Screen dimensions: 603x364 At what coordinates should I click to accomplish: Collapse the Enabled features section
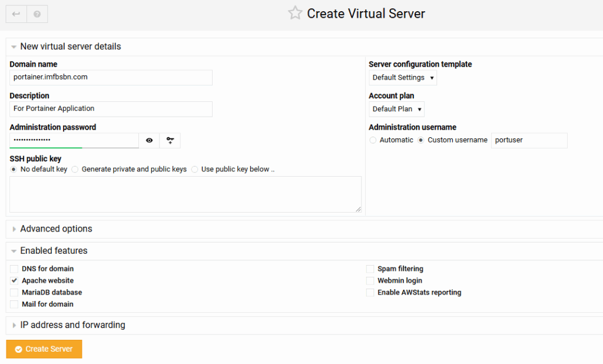pyautogui.click(x=54, y=251)
